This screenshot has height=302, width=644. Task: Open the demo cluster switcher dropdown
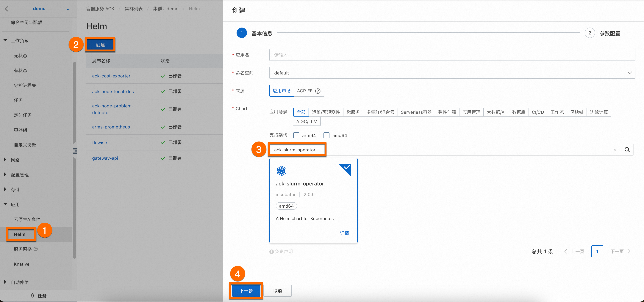[68, 9]
